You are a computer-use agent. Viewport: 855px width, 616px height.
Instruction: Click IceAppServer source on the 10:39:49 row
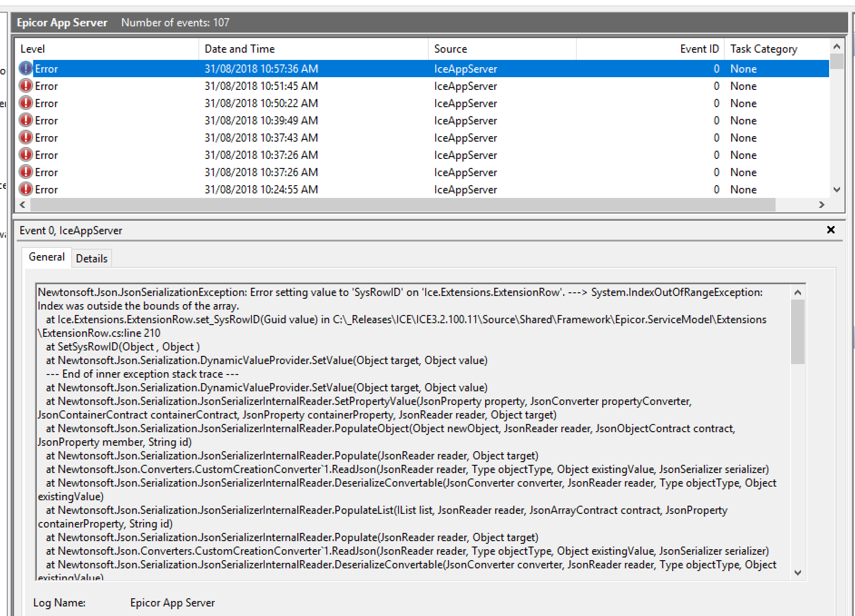[x=466, y=121]
